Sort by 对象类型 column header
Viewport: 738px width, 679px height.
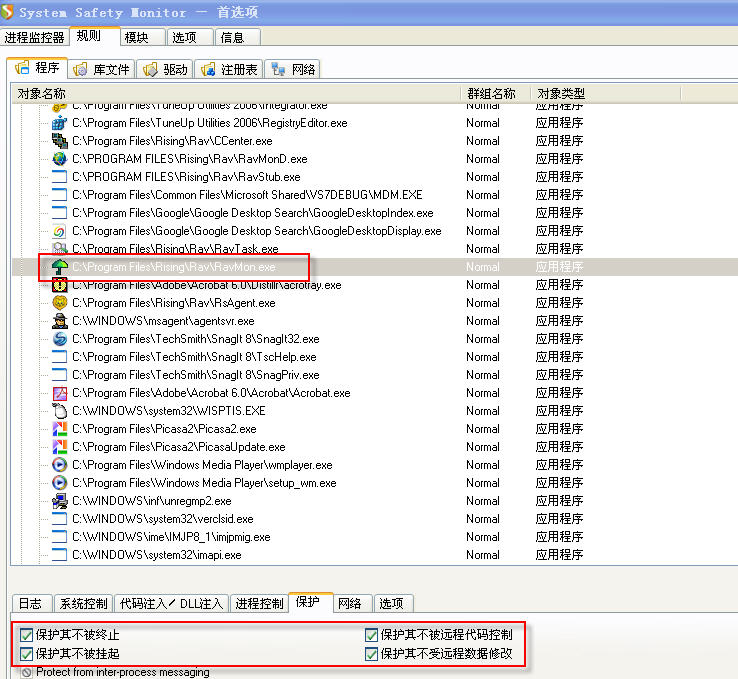point(606,94)
